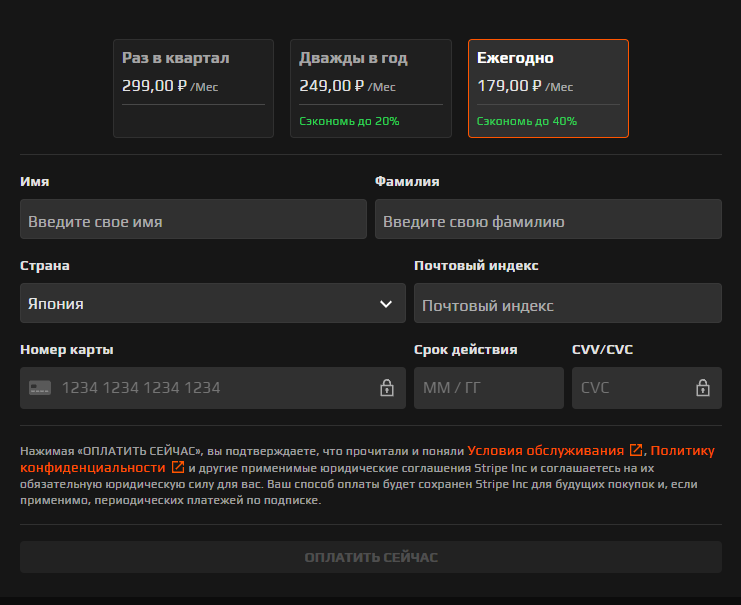This screenshot has width=741, height=605.
Task: Click the Фамилия input field
Action: (x=548, y=219)
